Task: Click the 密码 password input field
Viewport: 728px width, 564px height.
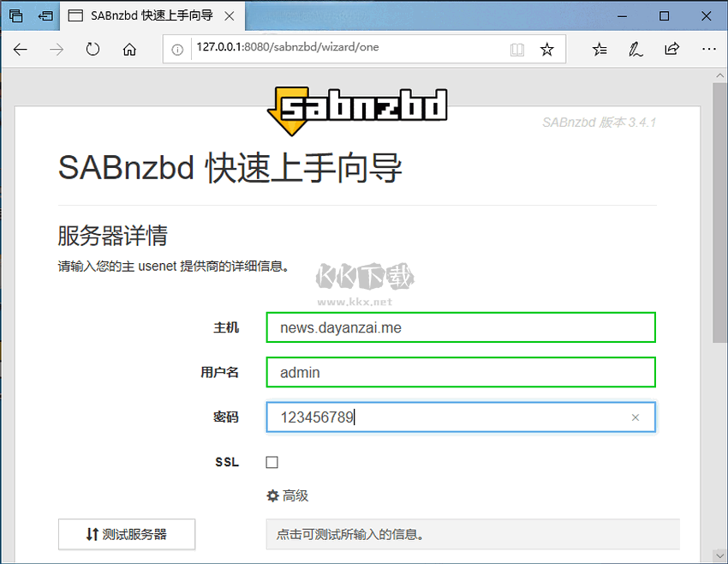Action: [x=461, y=417]
